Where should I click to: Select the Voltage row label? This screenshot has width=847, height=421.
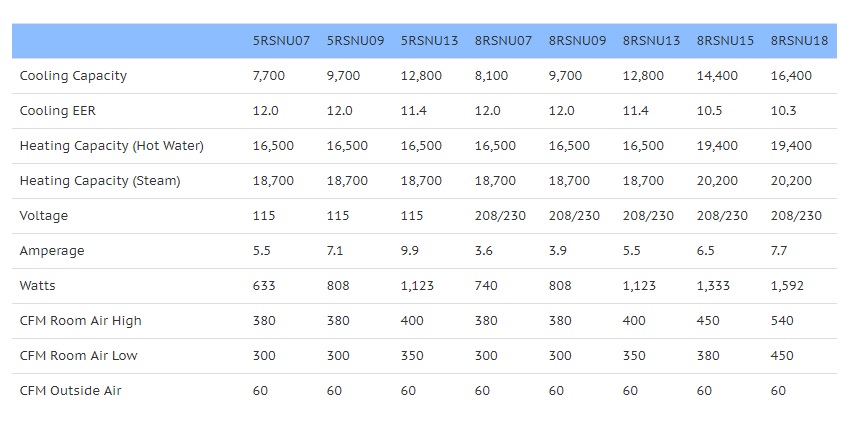(44, 216)
